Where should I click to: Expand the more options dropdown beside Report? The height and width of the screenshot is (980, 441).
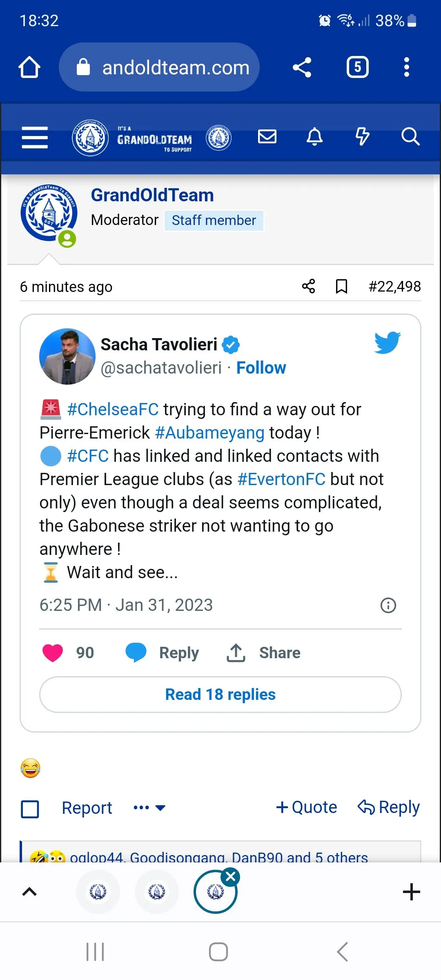click(x=149, y=808)
